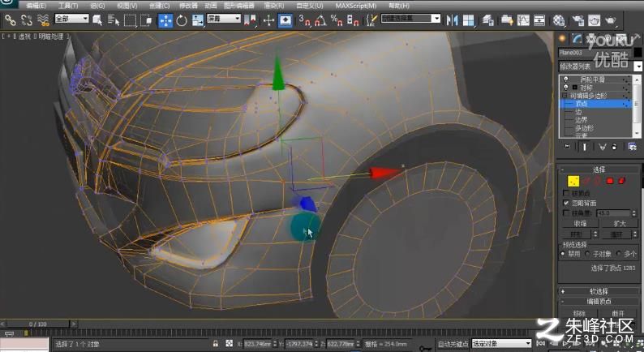Click the Render Production teapot icon
644x352 pixels.
[x=611, y=20]
